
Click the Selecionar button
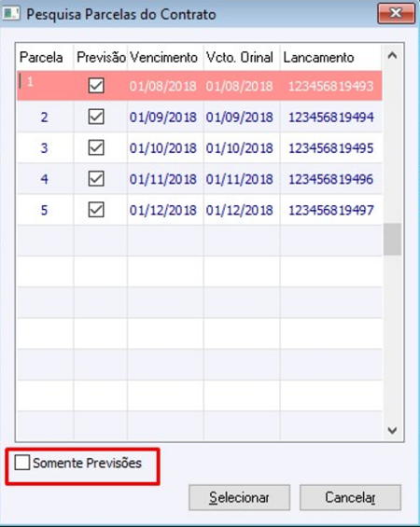point(240,497)
